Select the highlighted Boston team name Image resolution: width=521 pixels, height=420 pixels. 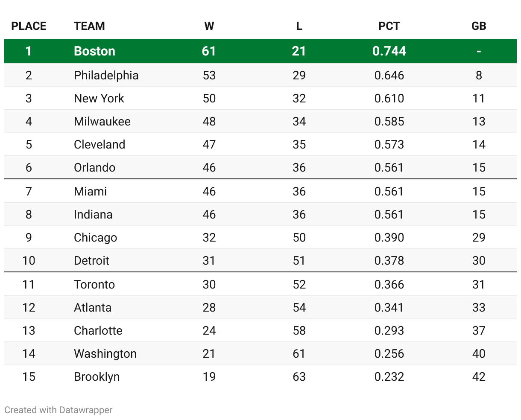point(94,51)
